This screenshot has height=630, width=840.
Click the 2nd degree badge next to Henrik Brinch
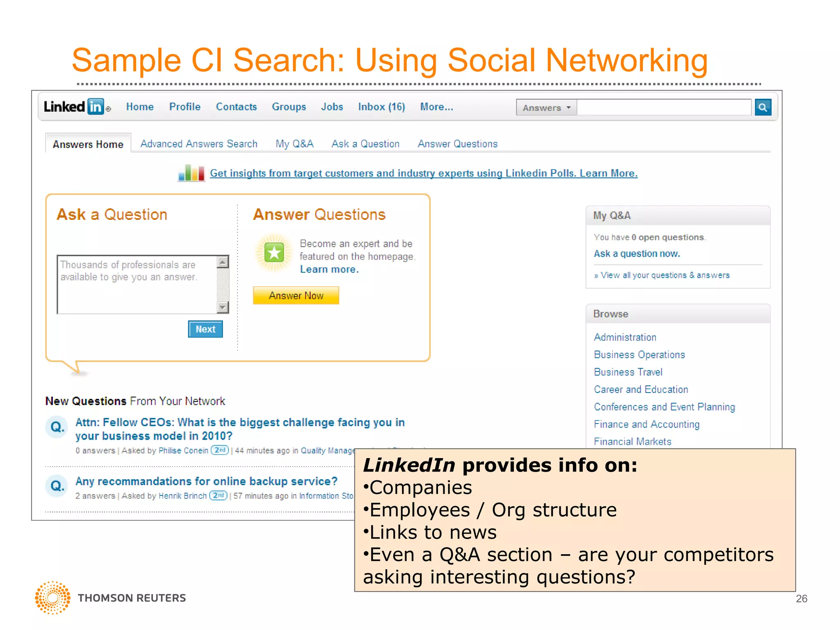(218, 495)
